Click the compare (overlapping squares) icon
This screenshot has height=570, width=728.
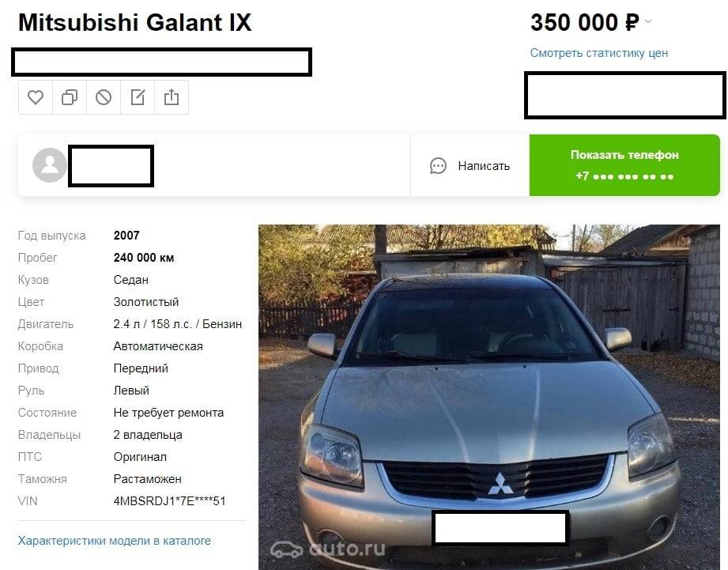pos(70,97)
